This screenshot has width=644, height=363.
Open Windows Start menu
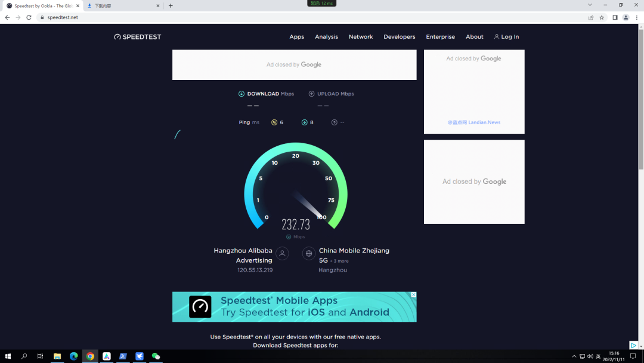pos(8,356)
